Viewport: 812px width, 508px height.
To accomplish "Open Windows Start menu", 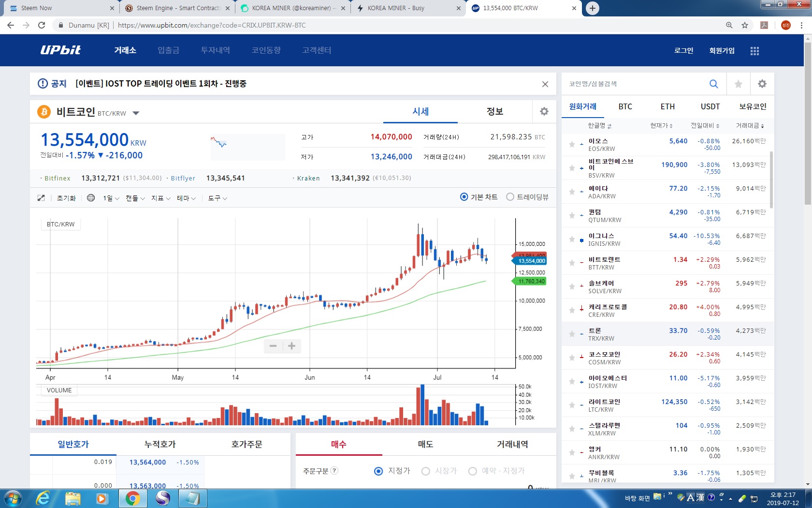I will pyautogui.click(x=13, y=498).
